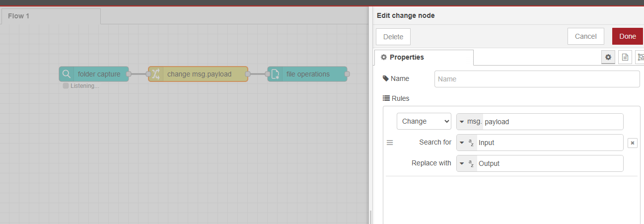Click the payload property field
The height and width of the screenshot is (224, 644).
553,122
